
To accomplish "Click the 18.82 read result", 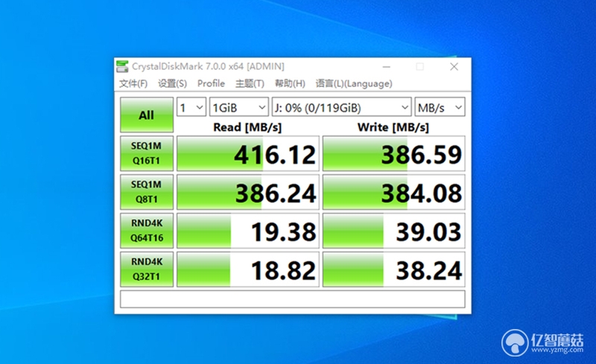I will (248, 269).
